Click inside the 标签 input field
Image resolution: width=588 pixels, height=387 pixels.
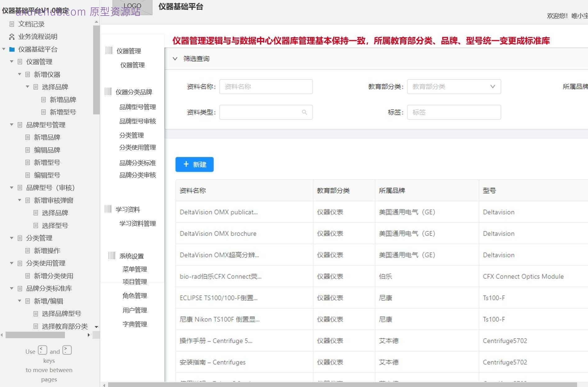(454, 112)
